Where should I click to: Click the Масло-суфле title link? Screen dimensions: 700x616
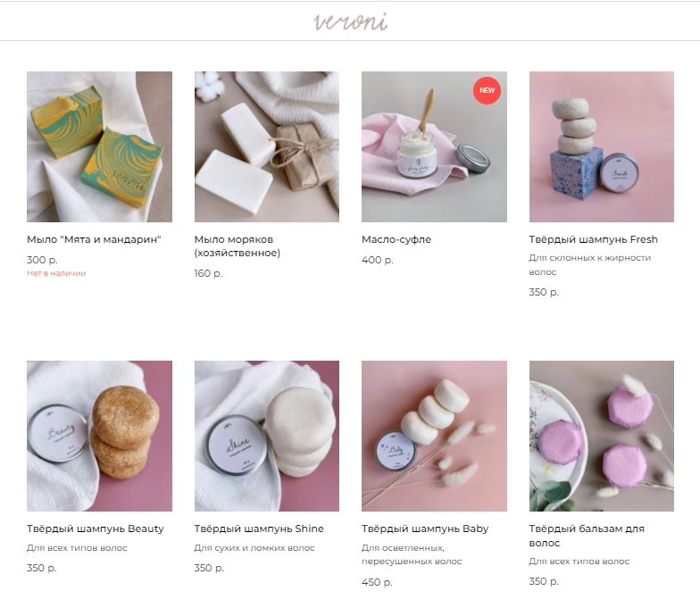point(396,239)
